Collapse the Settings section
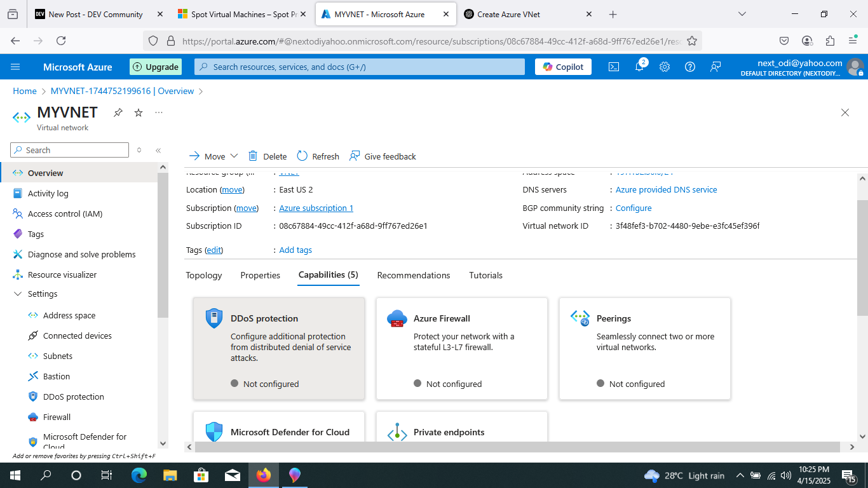Viewport: 868px width, 488px height. 18,294
